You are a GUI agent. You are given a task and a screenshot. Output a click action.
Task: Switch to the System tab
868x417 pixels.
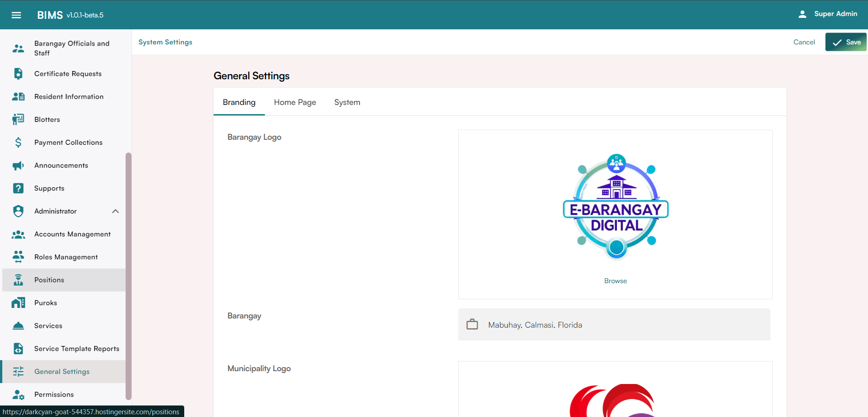point(347,102)
